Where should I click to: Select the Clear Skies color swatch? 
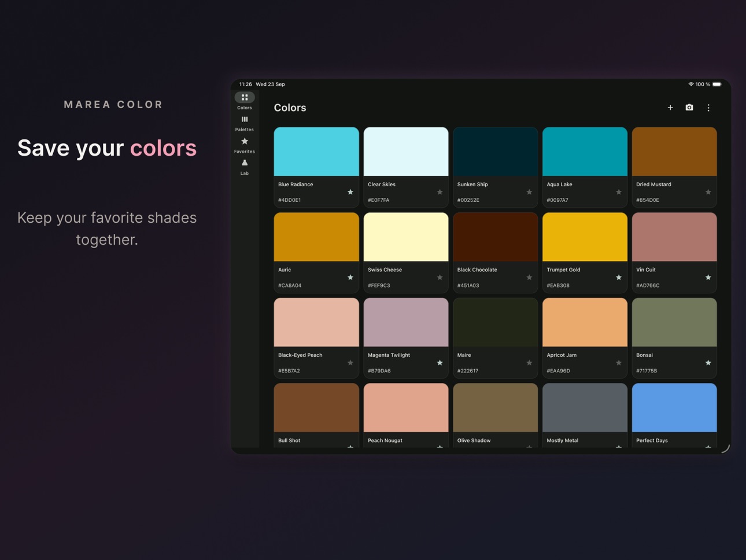pos(406,152)
